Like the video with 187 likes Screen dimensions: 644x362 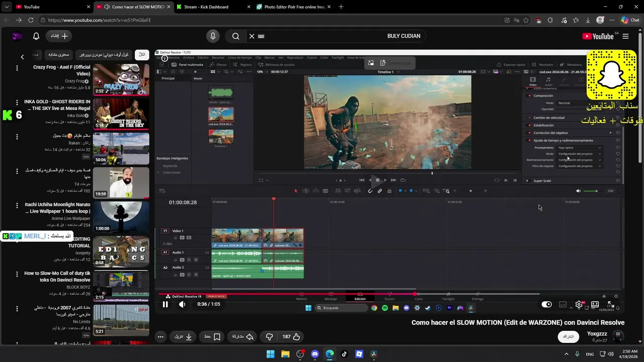click(291, 337)
